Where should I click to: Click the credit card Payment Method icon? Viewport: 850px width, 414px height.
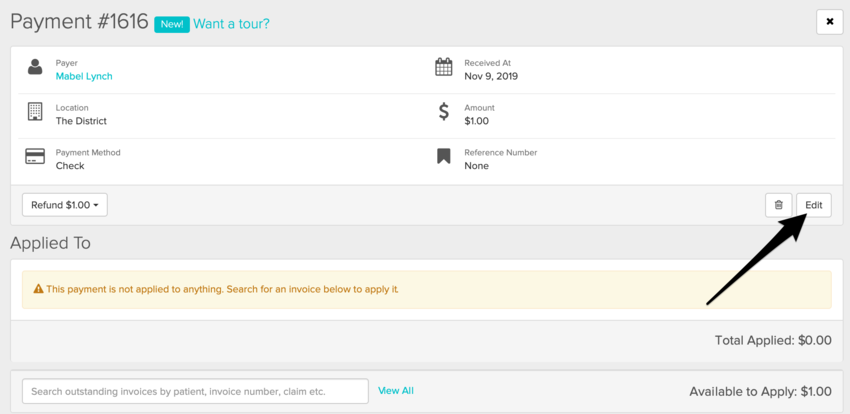(x=35, y=157)
